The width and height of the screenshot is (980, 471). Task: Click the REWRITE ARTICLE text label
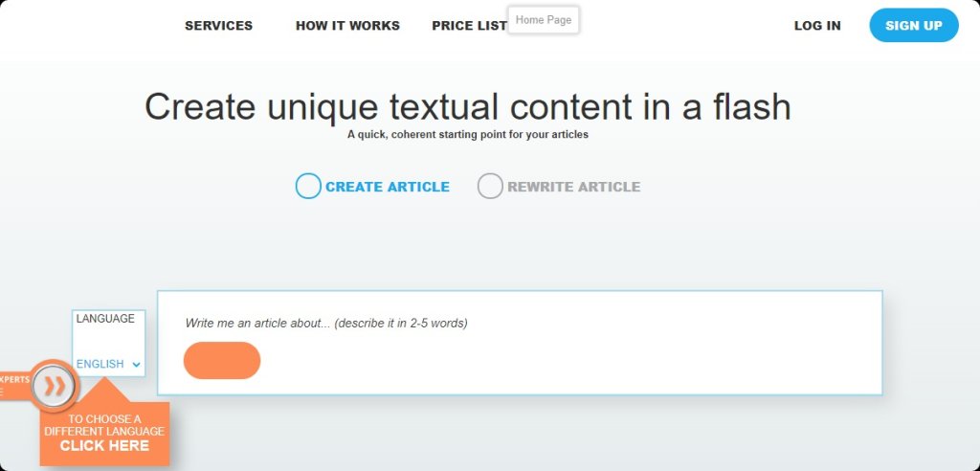573,187
